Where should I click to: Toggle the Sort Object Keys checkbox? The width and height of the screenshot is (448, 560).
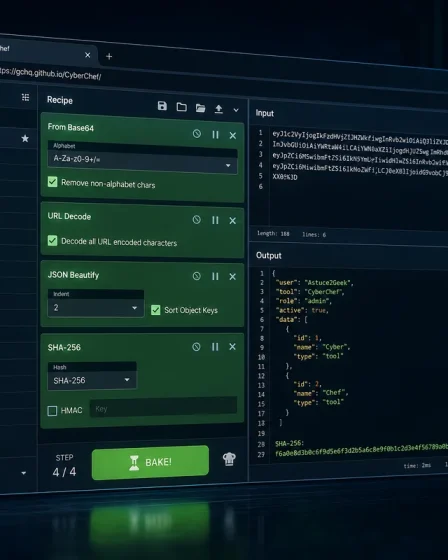pos(156,310)
